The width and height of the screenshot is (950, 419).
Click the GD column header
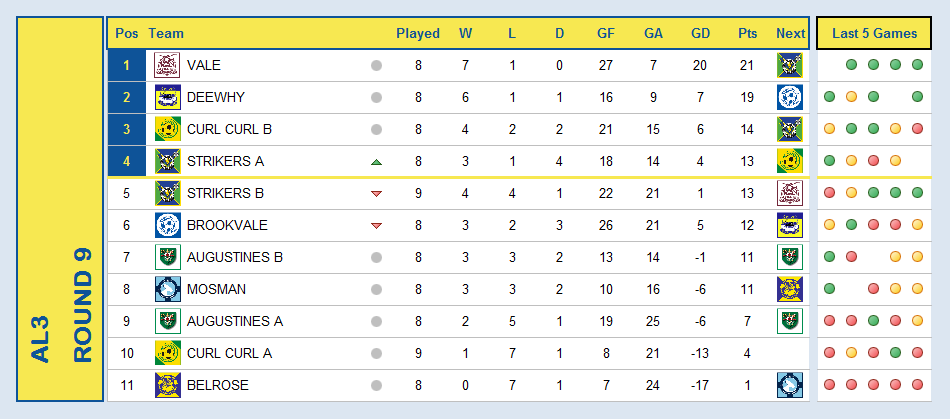[x=700, y=34]
